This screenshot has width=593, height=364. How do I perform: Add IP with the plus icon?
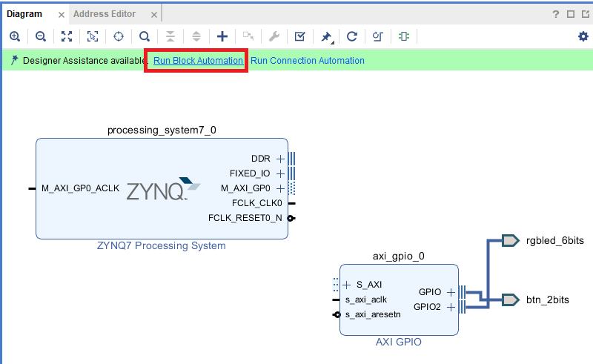pyautogui.click(x=222, y=36)
